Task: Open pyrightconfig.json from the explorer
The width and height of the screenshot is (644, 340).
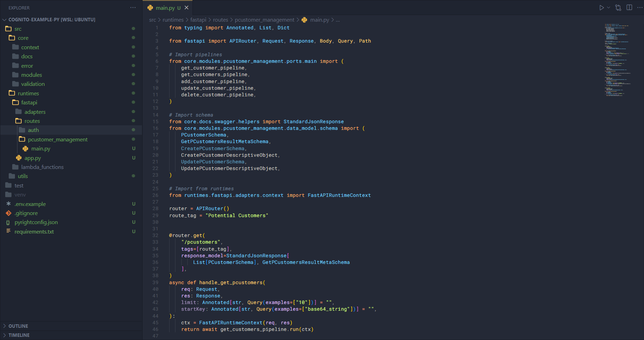Action: [x=36, y=222]
